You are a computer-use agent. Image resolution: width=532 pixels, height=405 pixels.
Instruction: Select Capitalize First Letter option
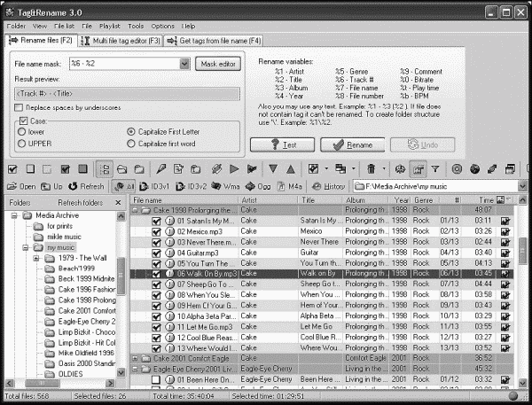pos(131,132)
